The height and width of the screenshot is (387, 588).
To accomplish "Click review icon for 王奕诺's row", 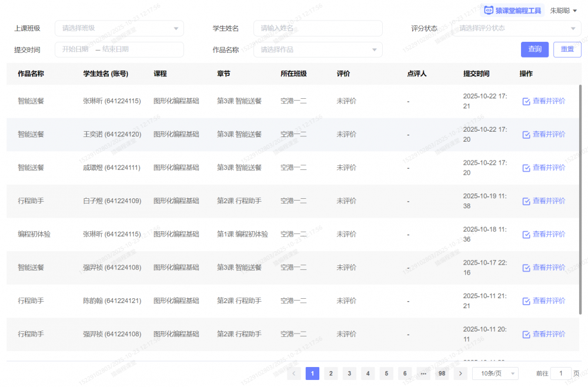I will point(526,135).
